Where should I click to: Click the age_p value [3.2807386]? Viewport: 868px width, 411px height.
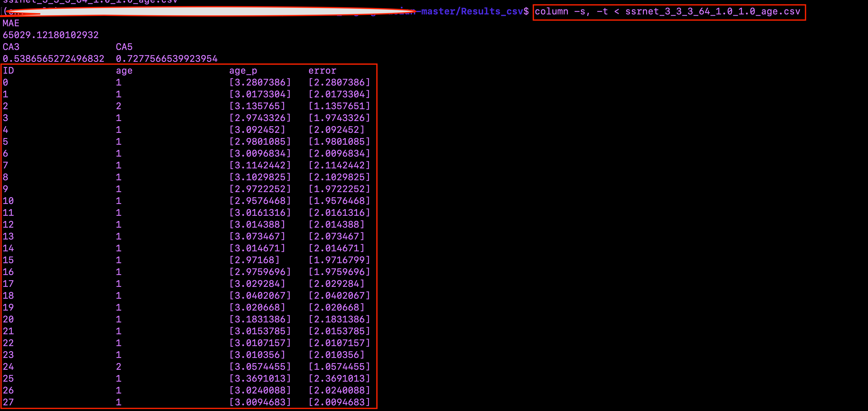click(x=260, y=82)
